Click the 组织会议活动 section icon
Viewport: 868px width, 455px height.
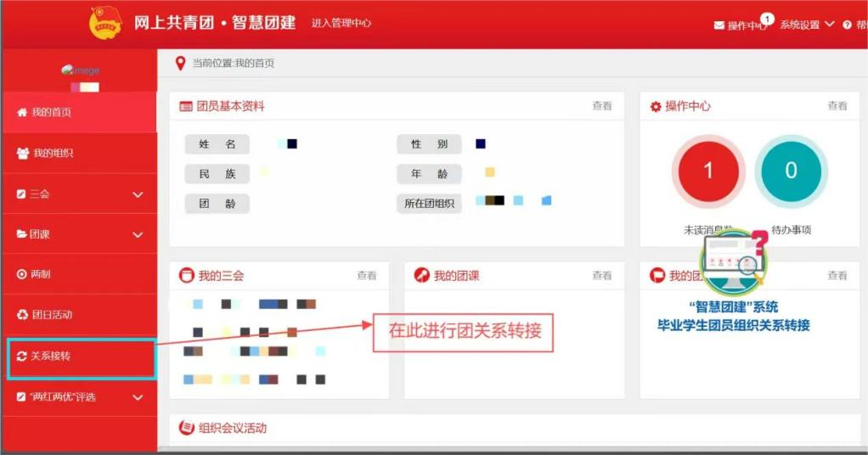pyautogui.click(x=186, y=428)
